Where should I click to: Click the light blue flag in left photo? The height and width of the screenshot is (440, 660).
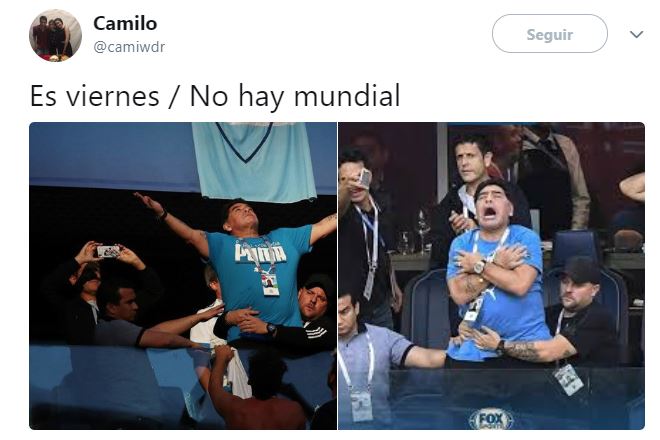(x=254, y=161)
